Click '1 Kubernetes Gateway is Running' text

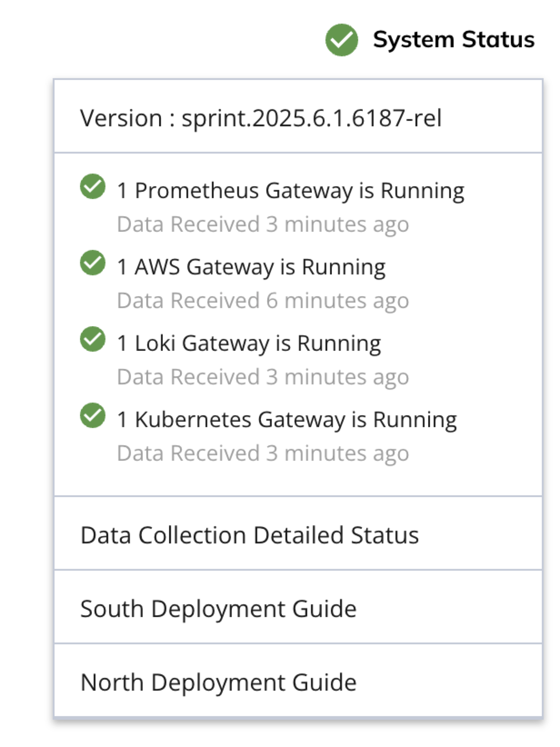coord(287,419)
